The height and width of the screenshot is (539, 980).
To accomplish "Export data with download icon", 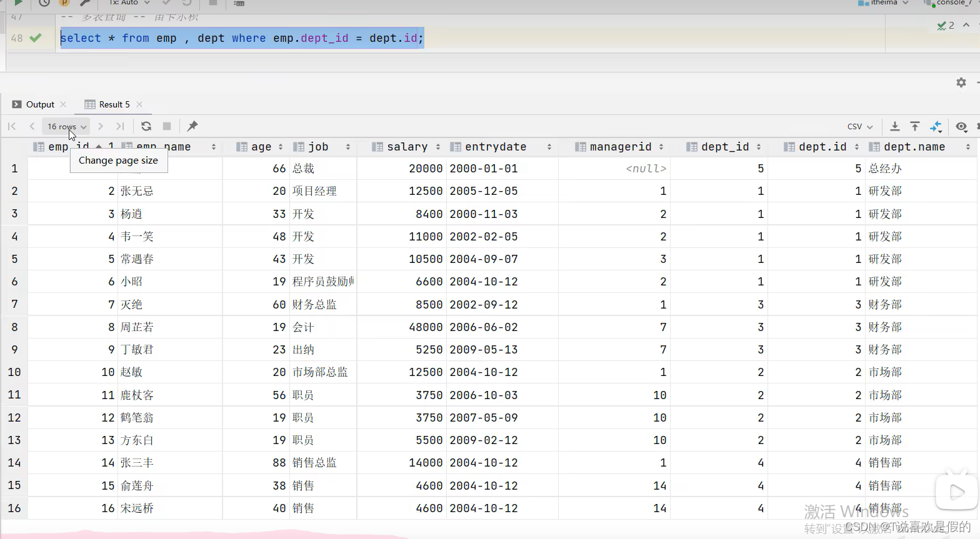I will pos(895,126).
